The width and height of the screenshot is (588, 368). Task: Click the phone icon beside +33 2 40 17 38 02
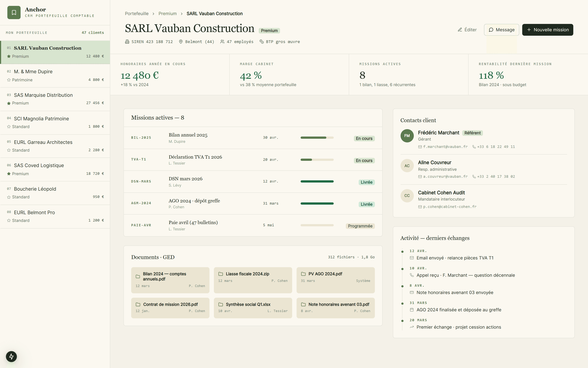(x=474, y=177)
